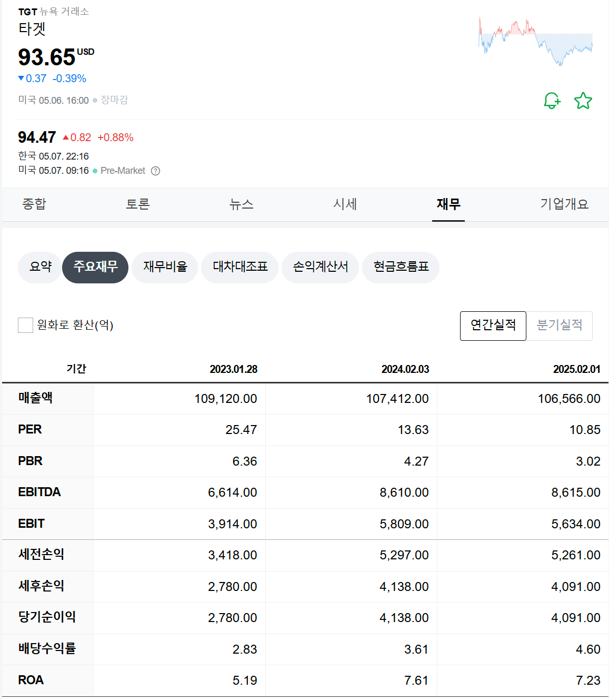
Task: Open the 재무비율 section
Action: 165,267
